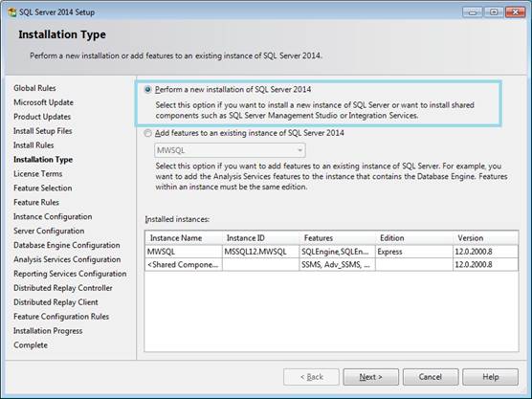
Task: Click version 12.0.2000.8 in Shared Components row
Action: (485, 265)
